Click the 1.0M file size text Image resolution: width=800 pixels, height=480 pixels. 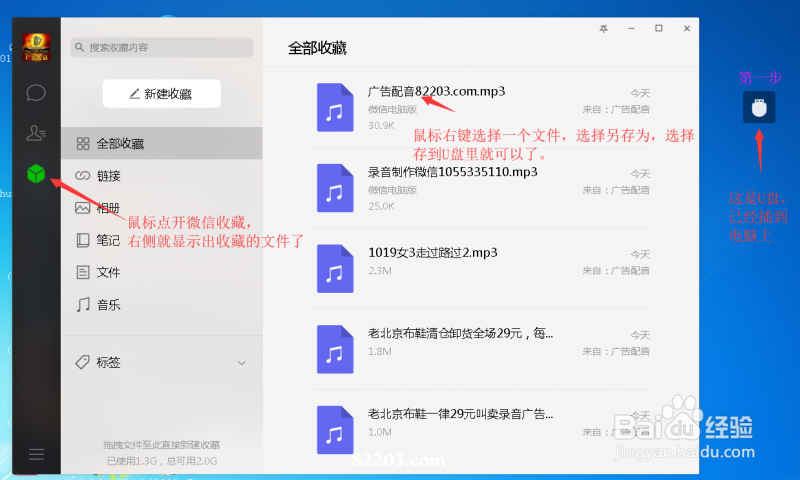tap(380, 432)
